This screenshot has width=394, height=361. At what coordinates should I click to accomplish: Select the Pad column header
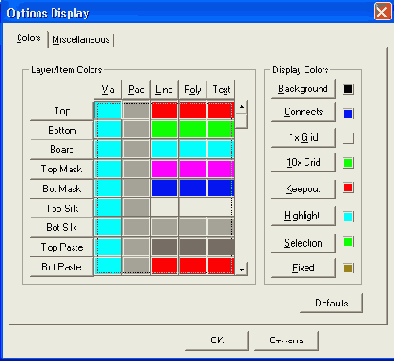[136, 89]
